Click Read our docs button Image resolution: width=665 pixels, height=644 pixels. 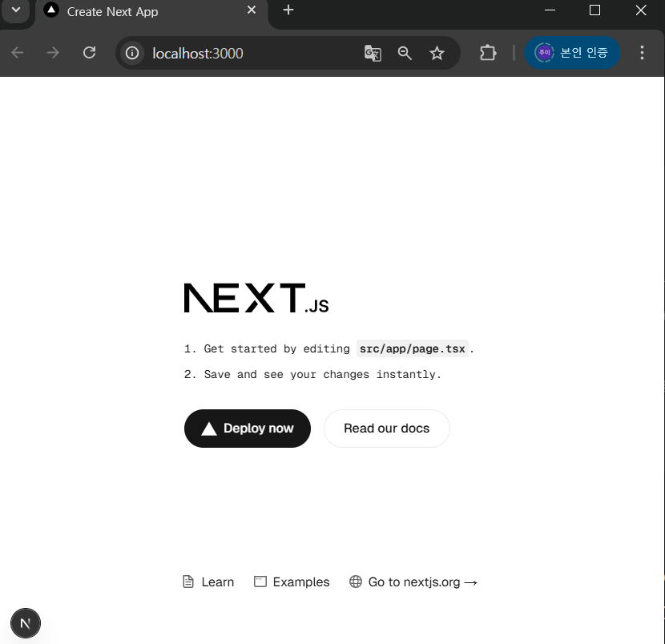386,429
